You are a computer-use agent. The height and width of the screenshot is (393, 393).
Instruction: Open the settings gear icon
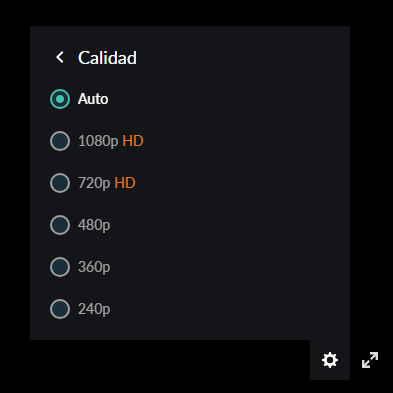click(x=330, y=360)
